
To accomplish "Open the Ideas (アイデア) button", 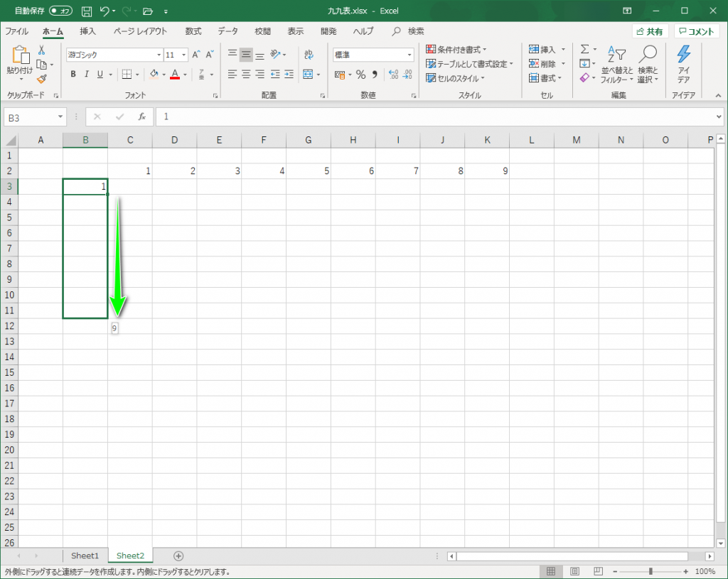I will [683, 63].
